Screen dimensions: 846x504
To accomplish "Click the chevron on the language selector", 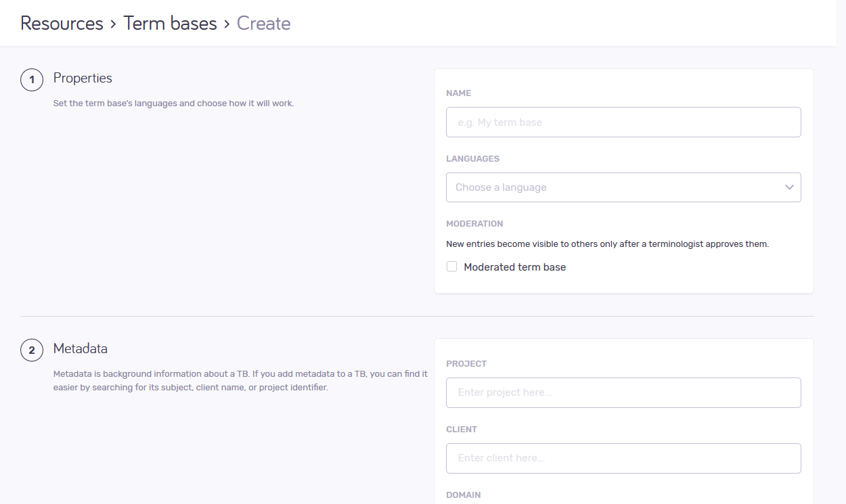I will (788, 187).
